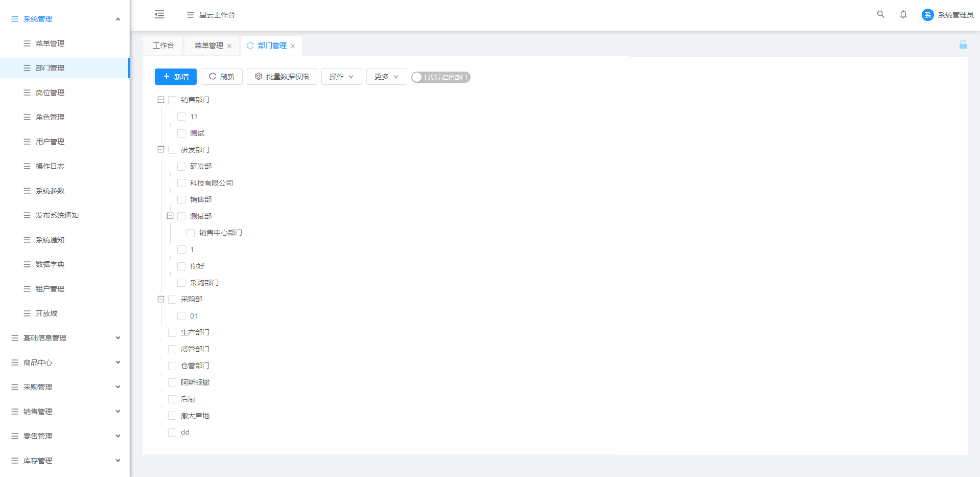The image size is (980, 477).
Task: Open the 更多 dropdown
Action: (387, 77)
